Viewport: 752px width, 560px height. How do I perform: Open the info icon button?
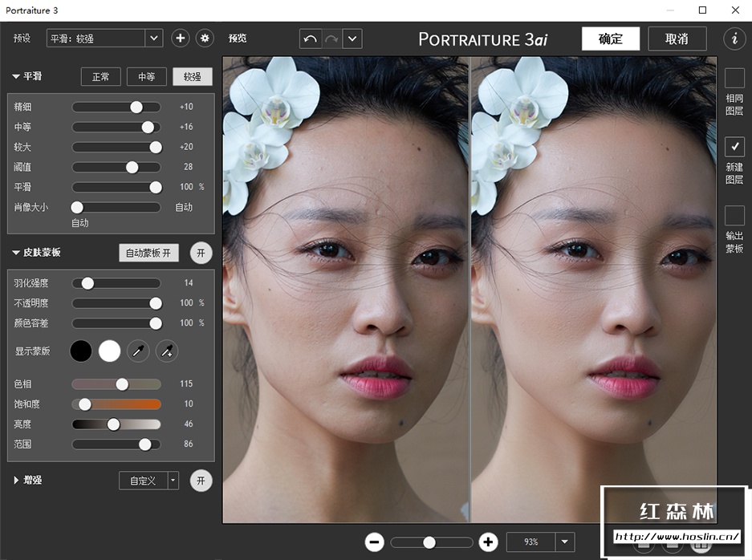tap(734, 39)
